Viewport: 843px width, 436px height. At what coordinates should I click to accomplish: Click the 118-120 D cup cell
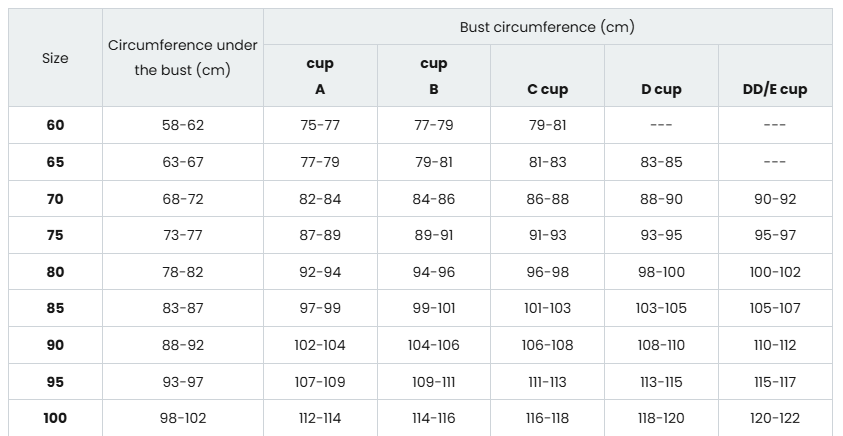tap(661, 418)
